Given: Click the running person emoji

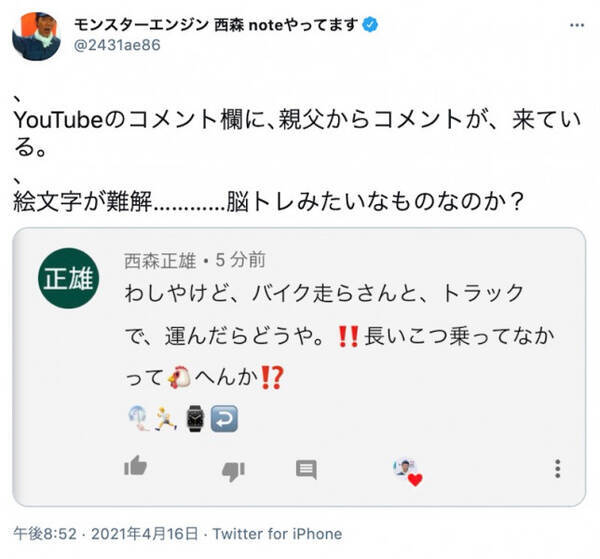Looking at the screenshot, I should [169, 416].
